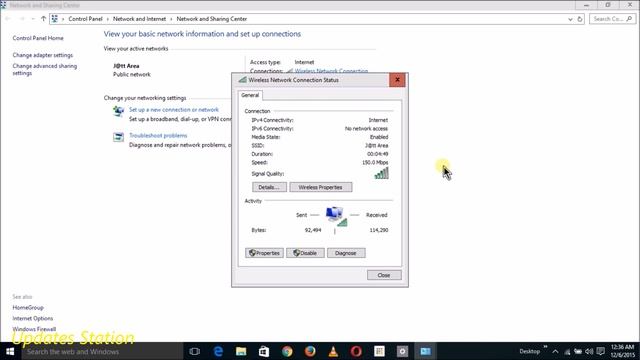Go to Control Panel breadcrumb
Image resolution: width=640 pixels, height=360 pixels.
[85, 19]
